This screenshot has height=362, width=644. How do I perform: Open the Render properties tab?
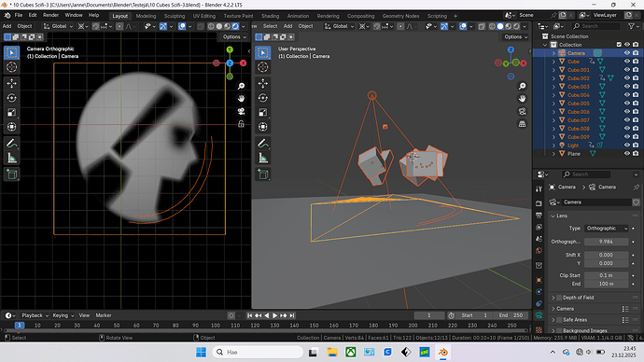tap(539, 203)
